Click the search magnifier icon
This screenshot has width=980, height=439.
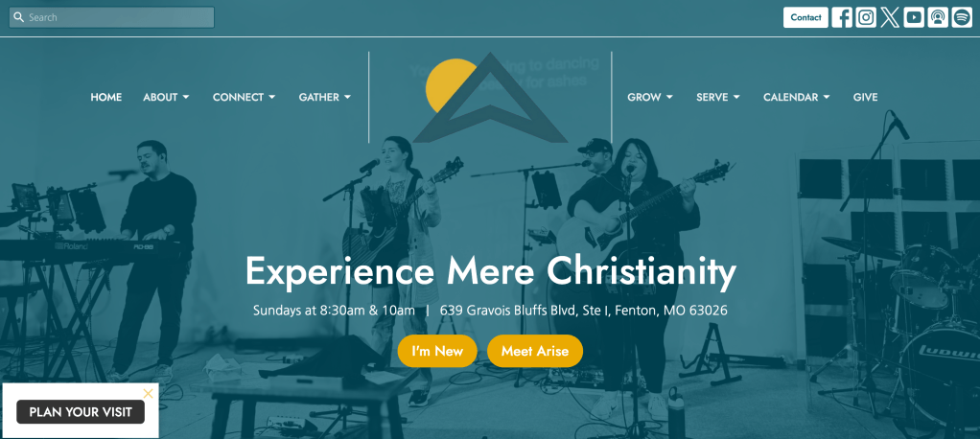(x=19, y=17)
